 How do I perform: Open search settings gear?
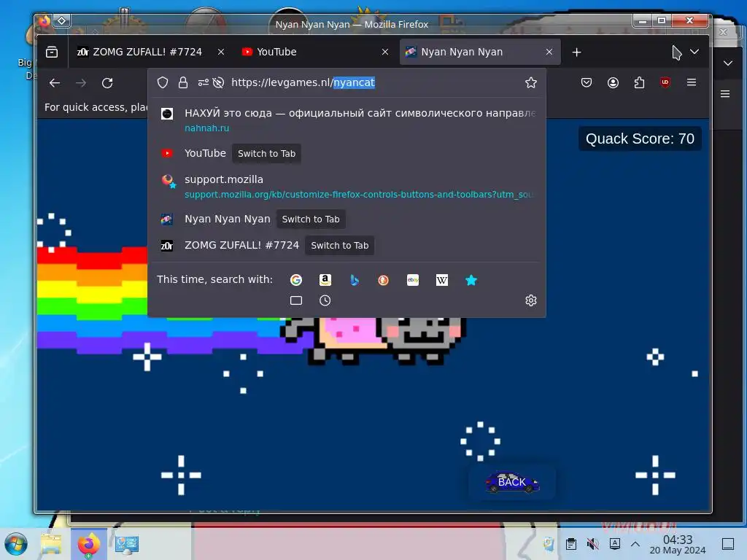tap(531, 300)
